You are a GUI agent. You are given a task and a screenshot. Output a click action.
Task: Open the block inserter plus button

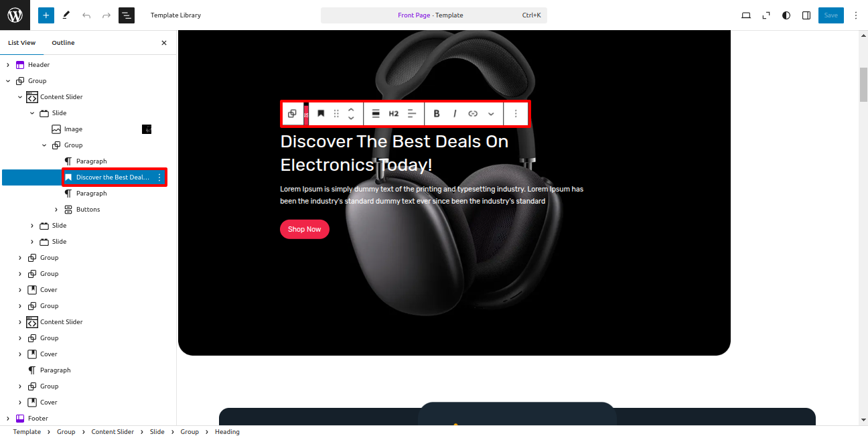(46, 15)
